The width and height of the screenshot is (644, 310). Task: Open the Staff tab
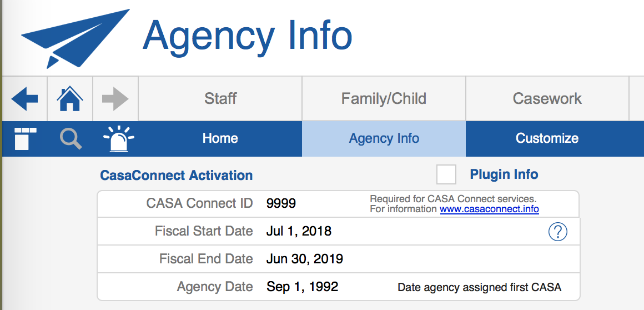(220, 99)
